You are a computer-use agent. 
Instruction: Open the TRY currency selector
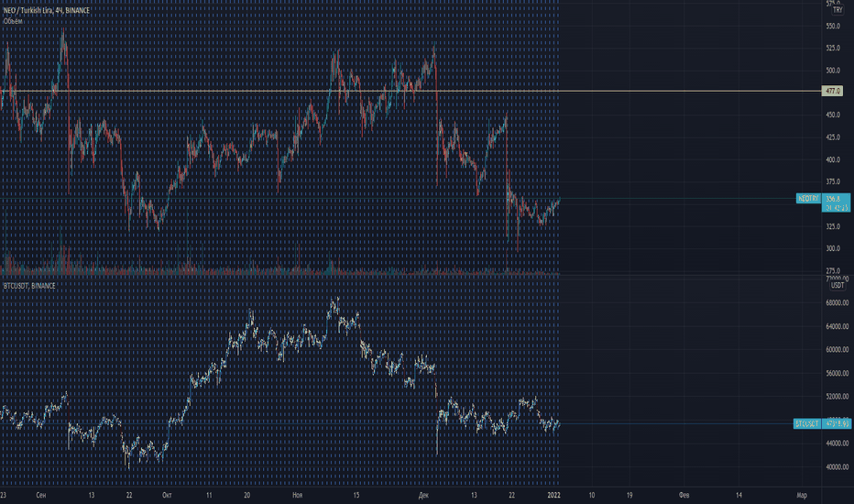click(838, 10)
